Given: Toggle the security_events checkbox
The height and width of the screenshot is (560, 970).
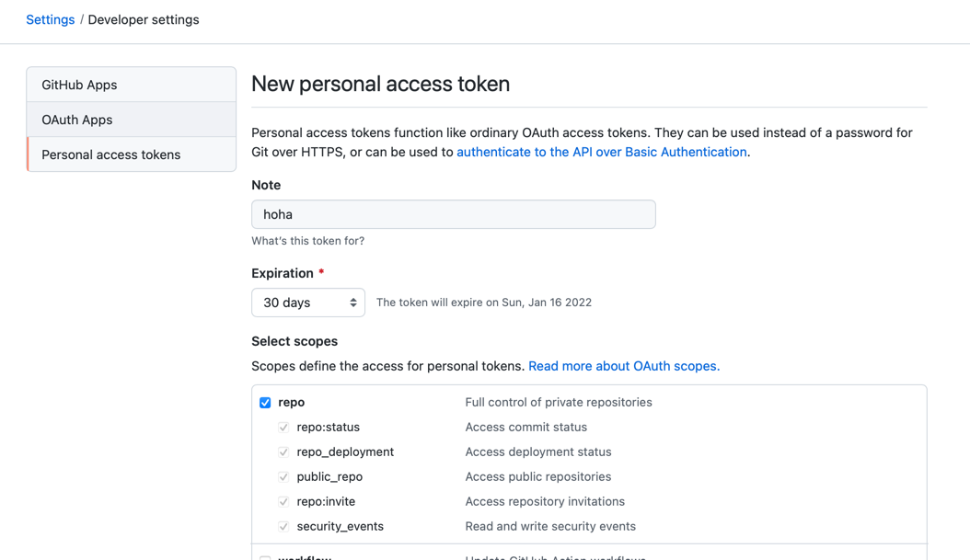Looking at the screenshot, I should coord(283,527).
